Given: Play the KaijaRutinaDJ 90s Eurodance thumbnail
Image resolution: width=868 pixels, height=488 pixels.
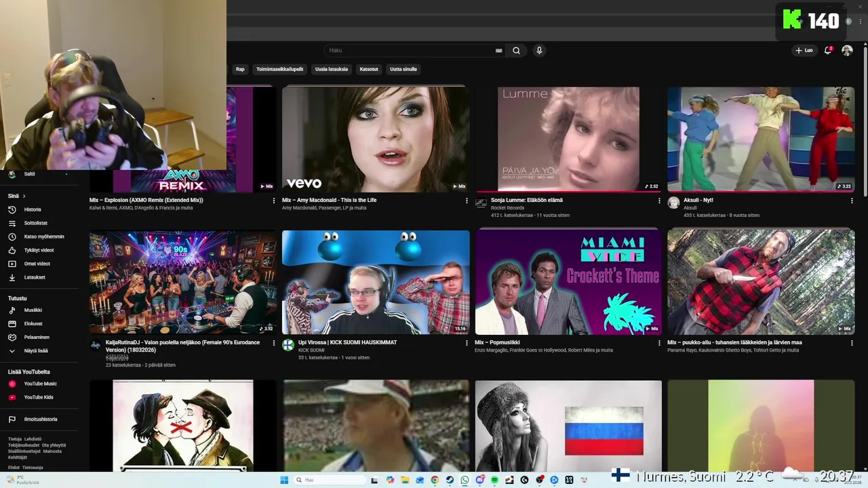Looking at the screenshot, I should click(x=183, y=282).
